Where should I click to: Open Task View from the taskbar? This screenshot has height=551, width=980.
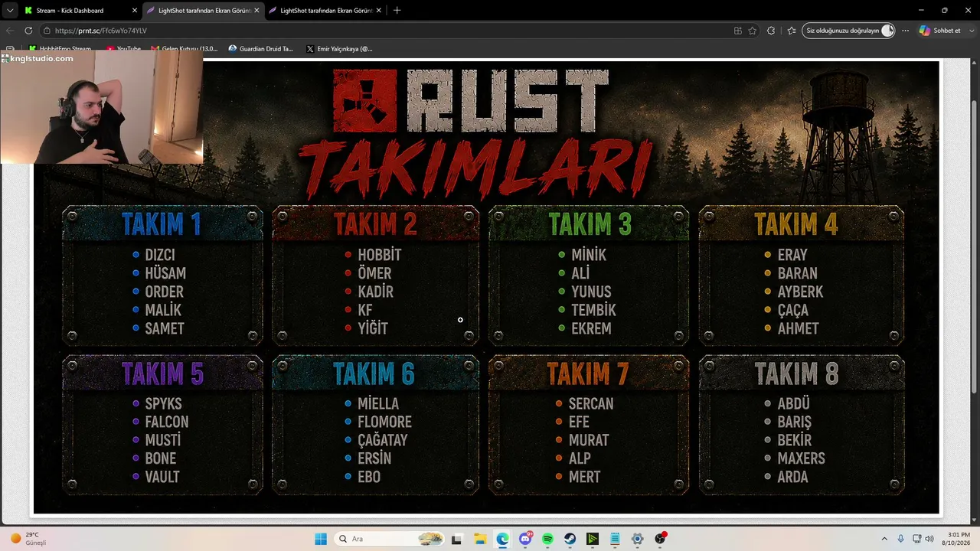(457, 539)
